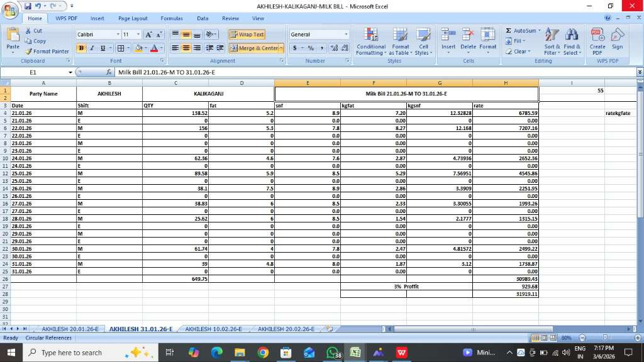644x362 pixels.
Task: Toggle center horizontal alignment
Action: click(186, 48)
